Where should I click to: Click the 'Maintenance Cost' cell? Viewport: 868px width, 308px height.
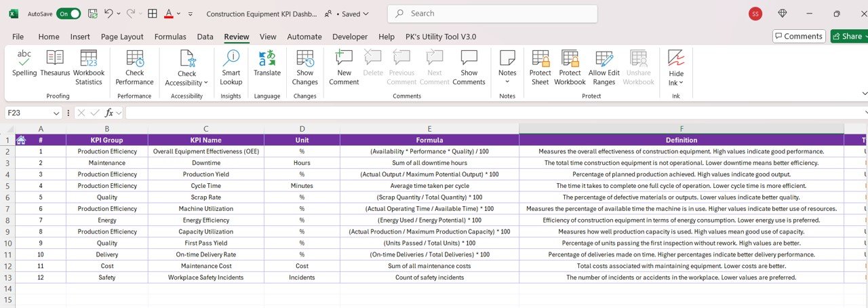click(205, 266)
